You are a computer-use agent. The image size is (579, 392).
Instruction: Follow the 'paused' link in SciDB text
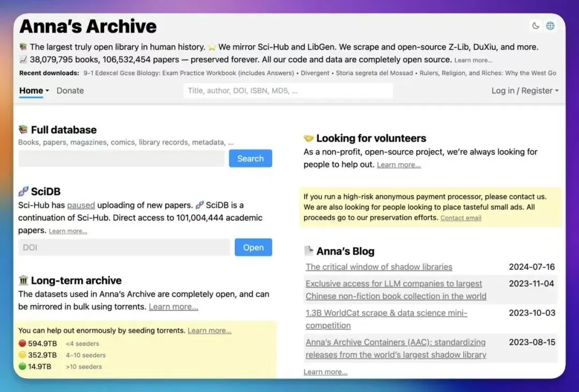tap(81, 205)
